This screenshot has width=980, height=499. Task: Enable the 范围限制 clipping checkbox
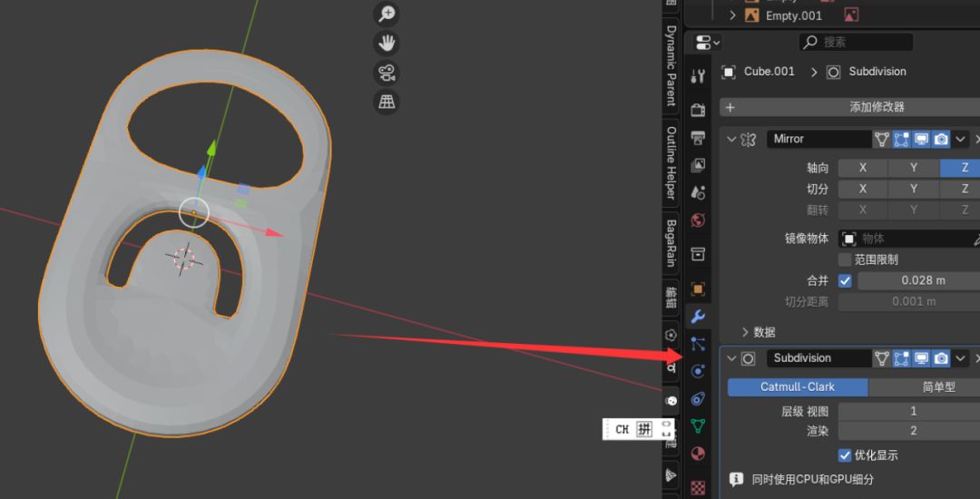point(845,259)
